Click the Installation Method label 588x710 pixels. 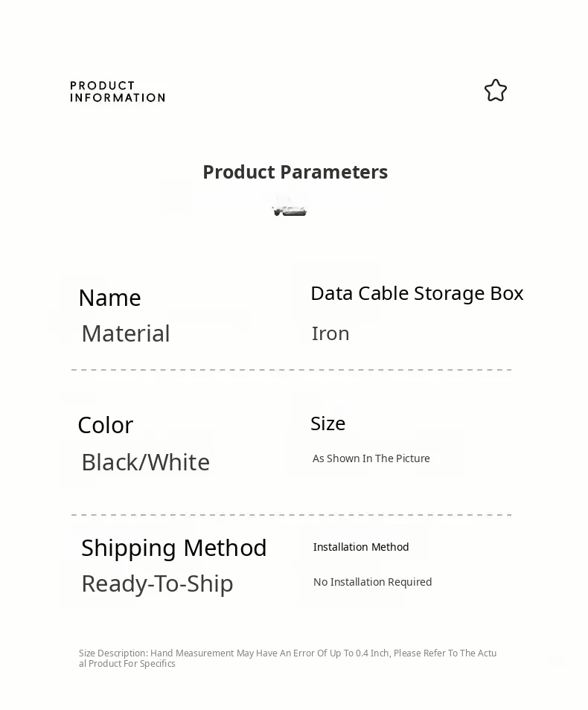click(x=361, y=547)
